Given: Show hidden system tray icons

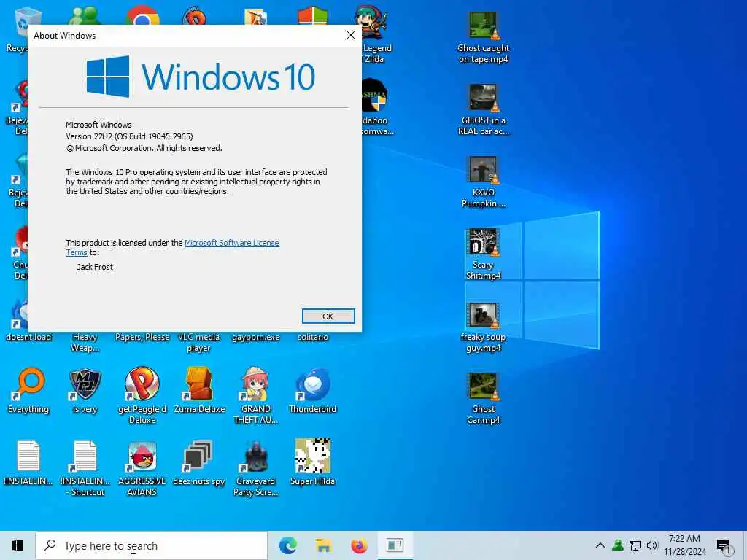Looking at the screenshot, I should 600,545.
